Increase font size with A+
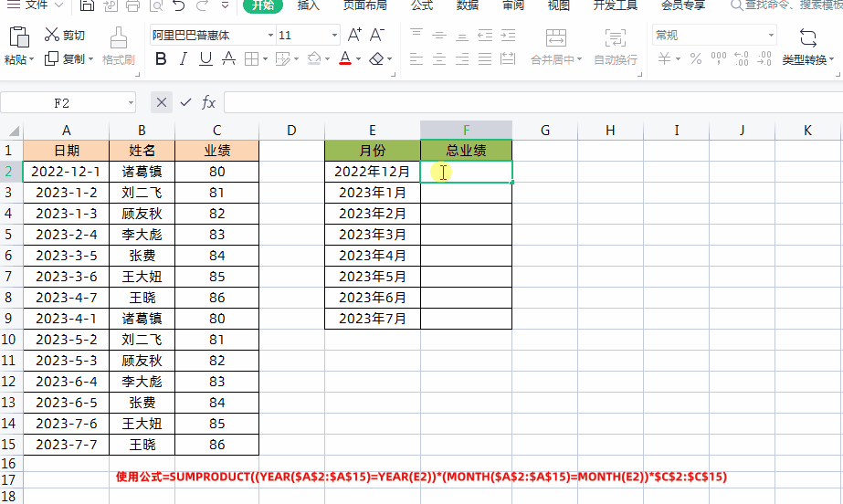The width and height of the screenshot is (843, 504). click(x=354, y=35)
